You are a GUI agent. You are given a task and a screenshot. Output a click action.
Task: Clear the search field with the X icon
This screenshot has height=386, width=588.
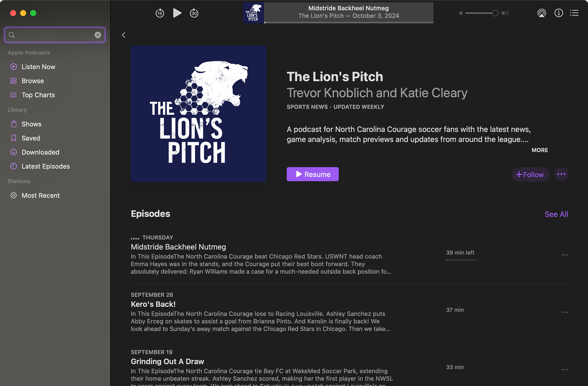point(98,35)
